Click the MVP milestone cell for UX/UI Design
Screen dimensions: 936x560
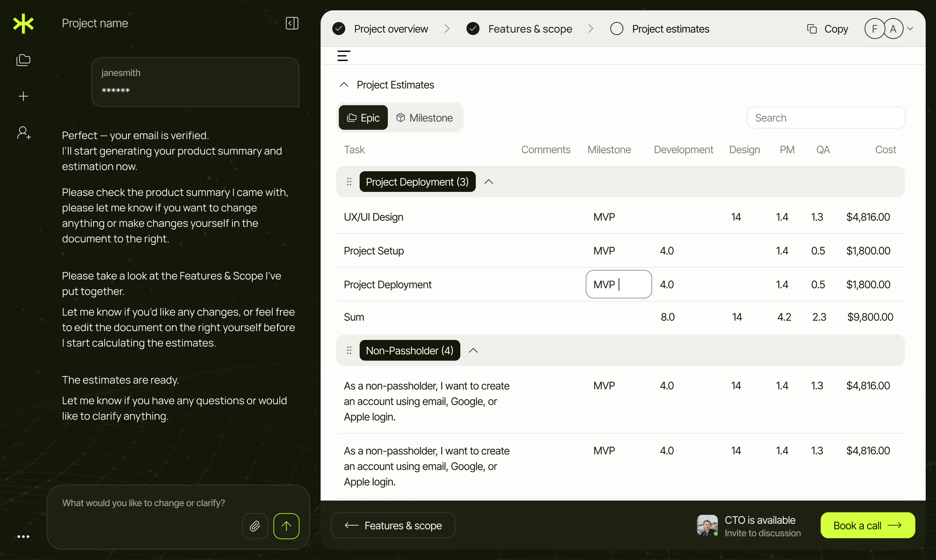point(604,217)
